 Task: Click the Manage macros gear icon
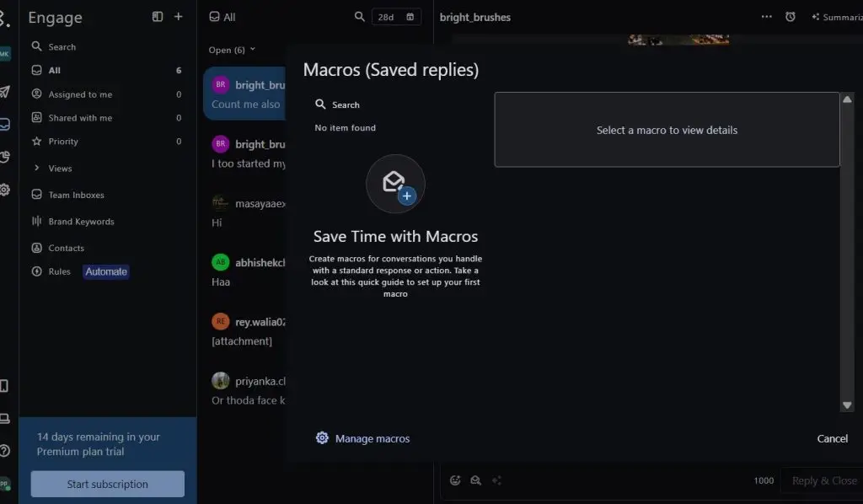pos(322,438)
